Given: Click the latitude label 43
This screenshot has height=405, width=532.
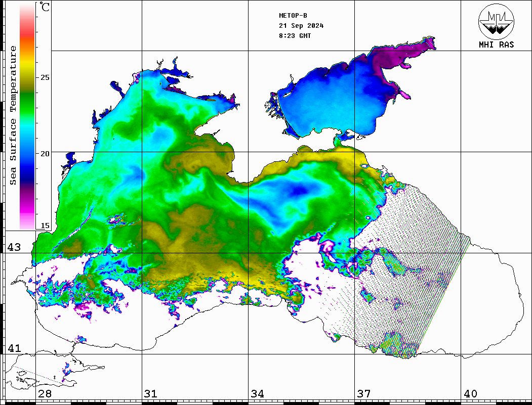Looking at the screenshot, I should pyautogui.click(x=14, y=247).
